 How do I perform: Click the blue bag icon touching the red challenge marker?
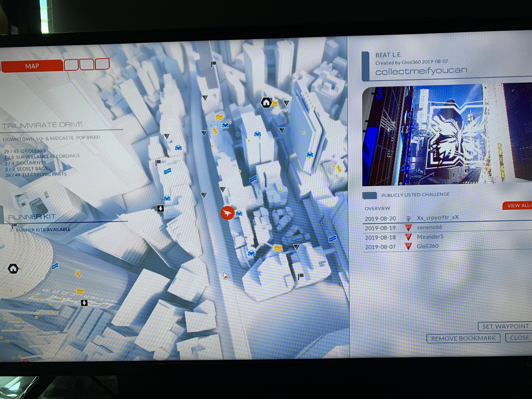[x=239, y=213]
